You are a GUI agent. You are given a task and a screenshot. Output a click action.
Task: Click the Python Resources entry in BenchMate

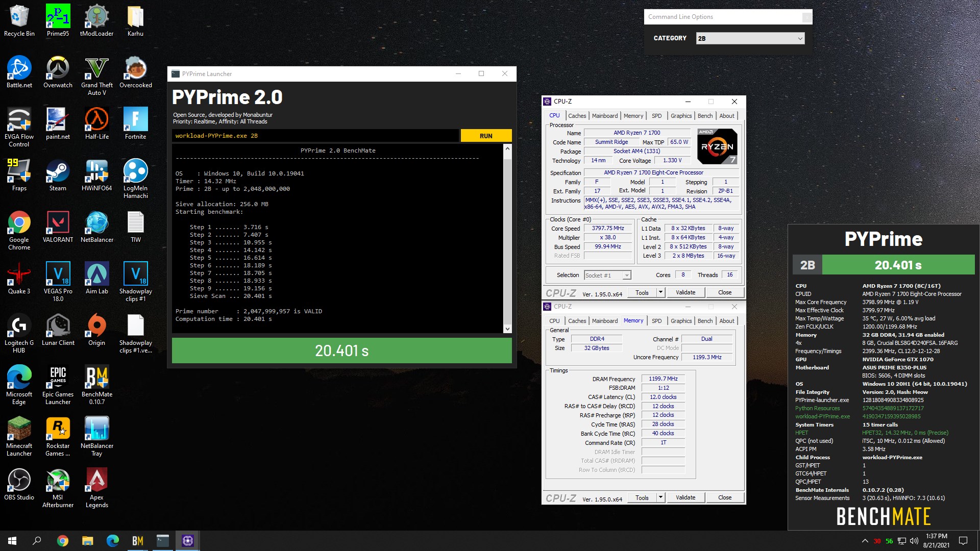pos(817,408)
